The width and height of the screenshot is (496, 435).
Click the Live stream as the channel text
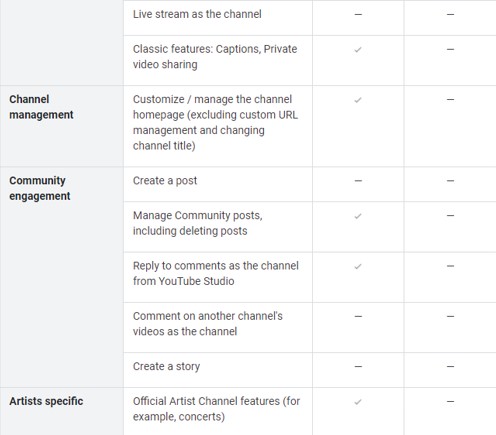[x=197, y=14]
